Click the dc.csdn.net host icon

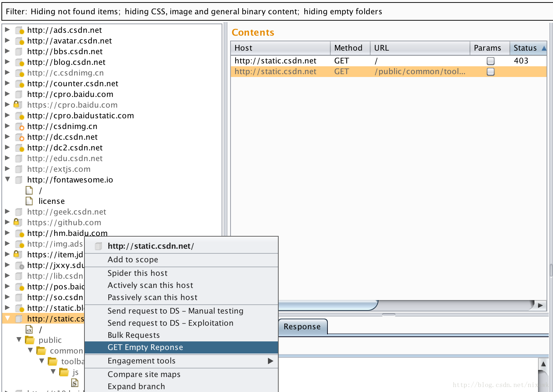pos(20,137)
